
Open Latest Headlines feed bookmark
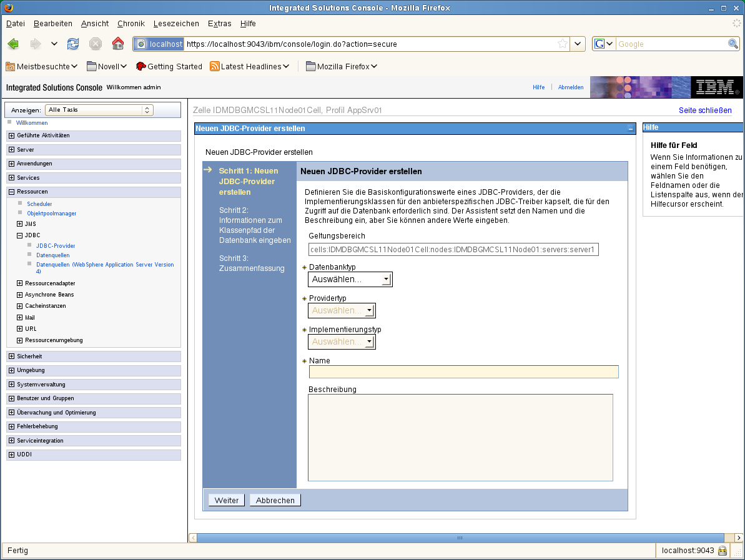(249, 67)
